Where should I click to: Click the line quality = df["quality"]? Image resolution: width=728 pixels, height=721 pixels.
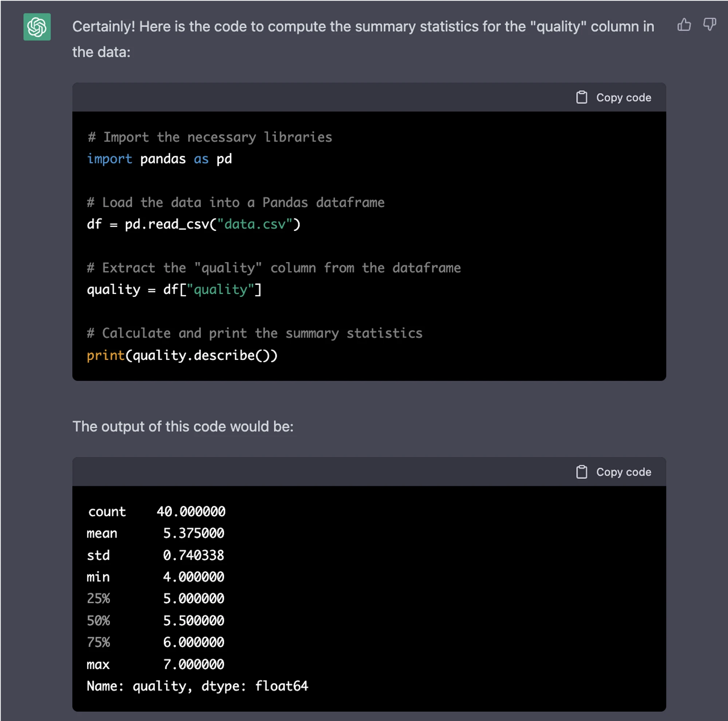click(174, 290)
